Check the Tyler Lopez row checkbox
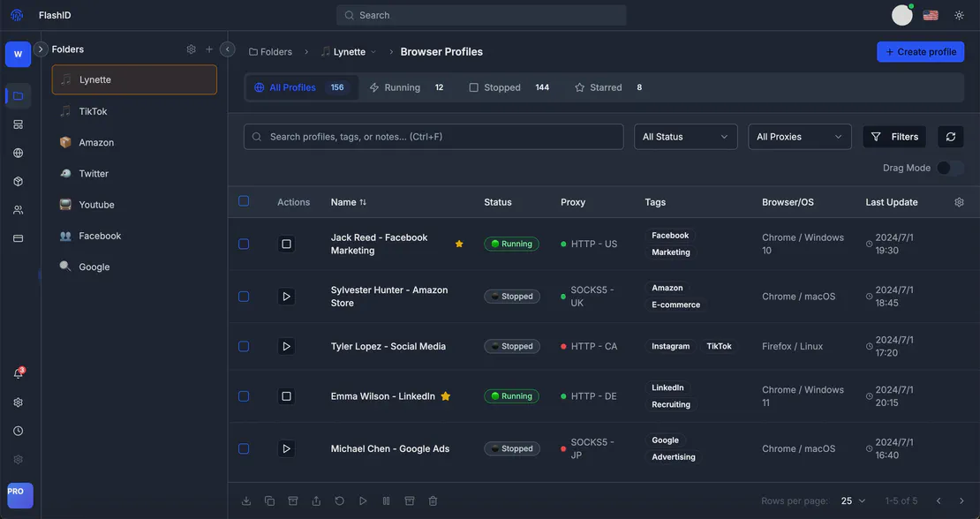980x519 pixels. click(244, 347)
